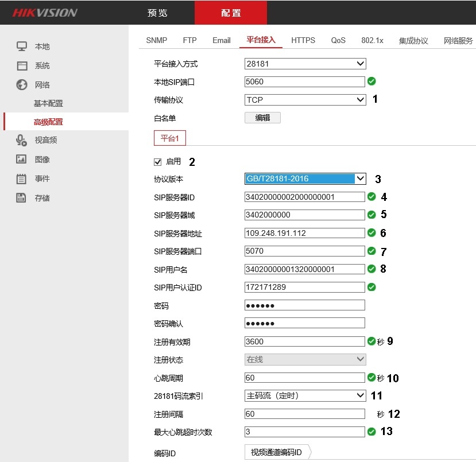476x462 pixels.
Task: Click the 存储 floppy disk icon
Action: point(21,198)
